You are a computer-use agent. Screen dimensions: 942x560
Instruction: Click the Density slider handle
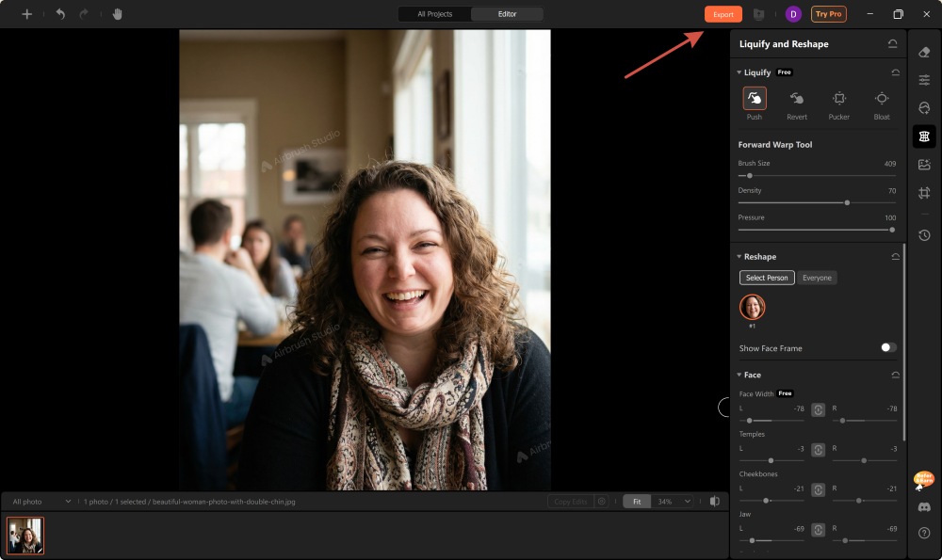click(x=848, y=202)
